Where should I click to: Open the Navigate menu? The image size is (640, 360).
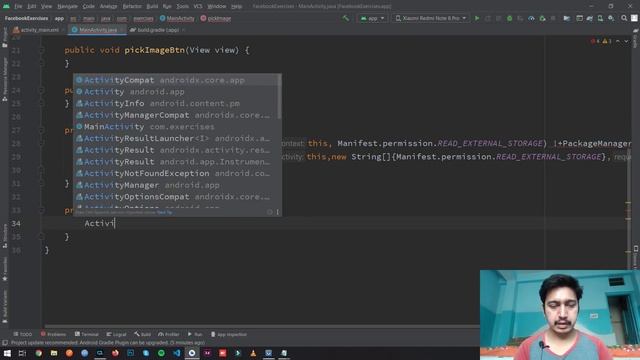[67, 6]
